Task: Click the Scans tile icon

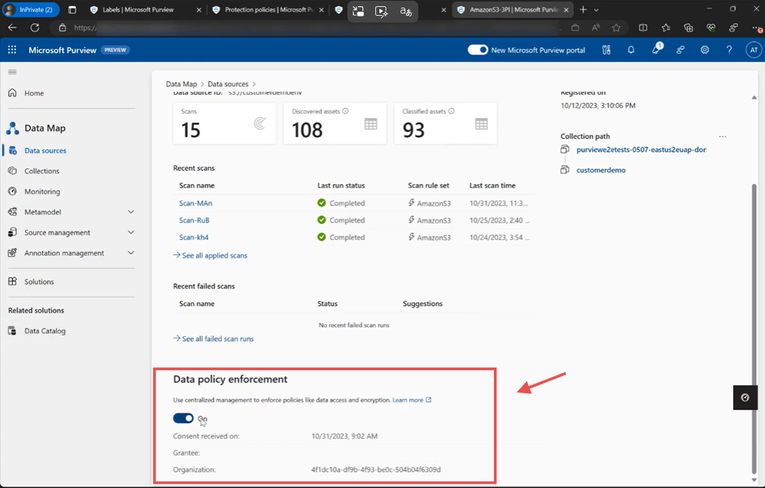Action: (x=259, y=124)
